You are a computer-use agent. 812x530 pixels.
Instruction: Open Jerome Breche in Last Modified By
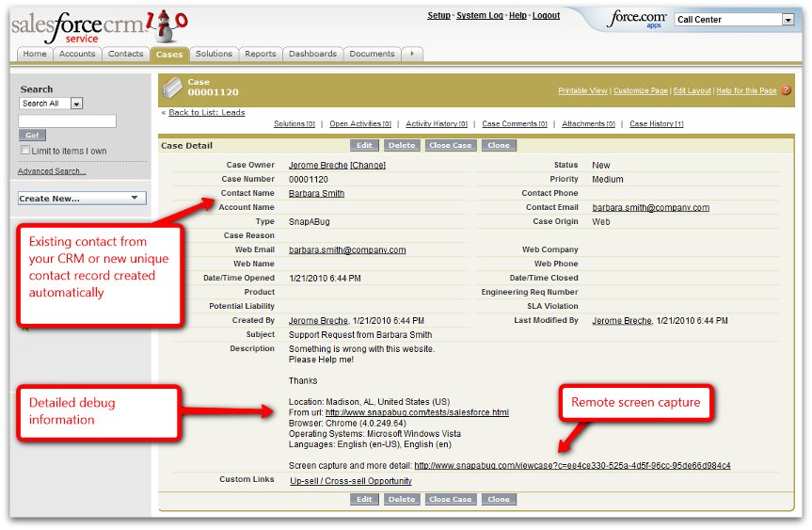622,321
